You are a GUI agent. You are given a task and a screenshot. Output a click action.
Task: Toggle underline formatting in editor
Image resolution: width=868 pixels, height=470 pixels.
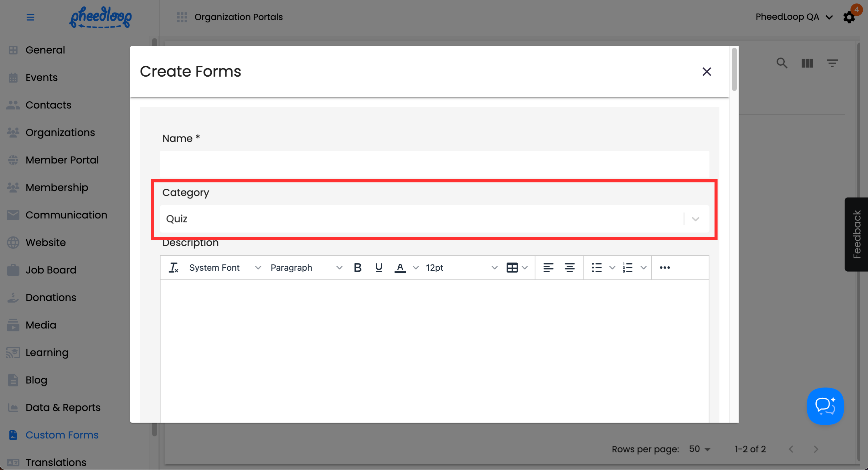tap(378, 268)
